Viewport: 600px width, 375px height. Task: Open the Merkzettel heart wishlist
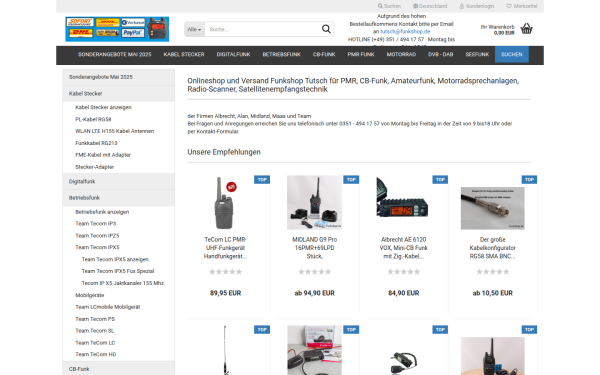click(522, 6)
